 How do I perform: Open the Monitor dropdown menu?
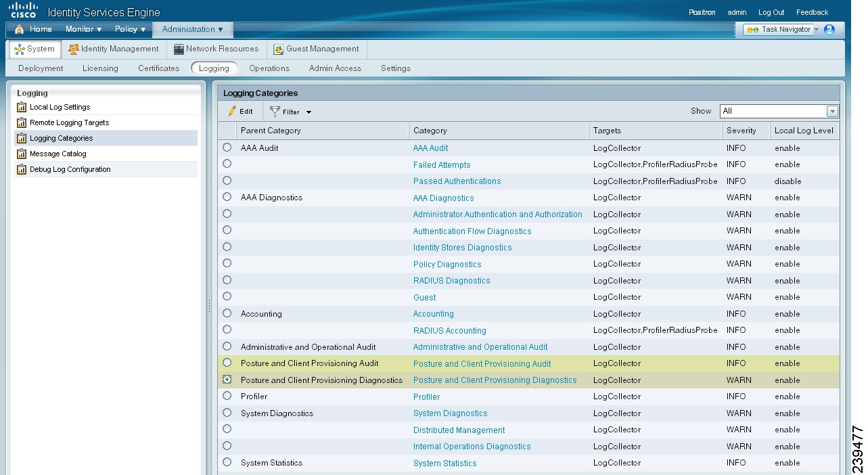click(x=83, y=29)
